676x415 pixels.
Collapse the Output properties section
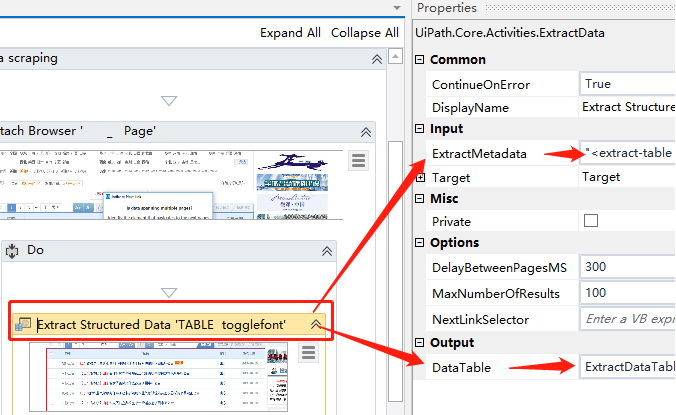(x=419, y=343)
